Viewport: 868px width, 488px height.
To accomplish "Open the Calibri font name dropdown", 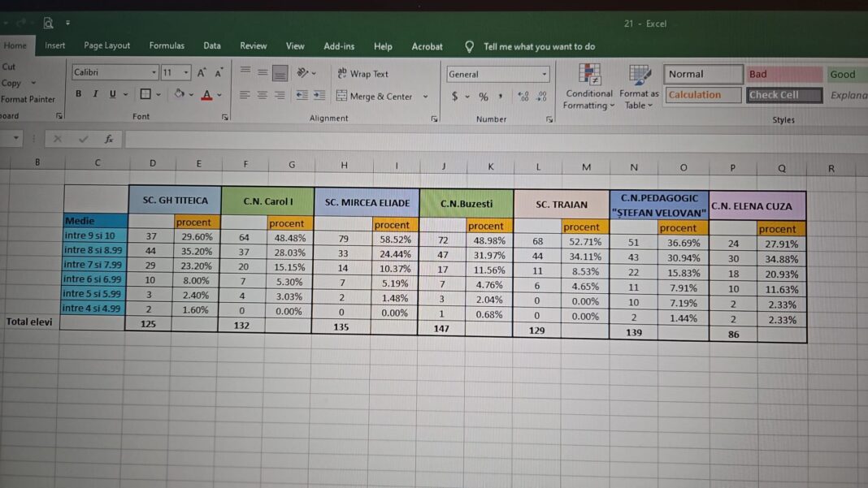I will (153, 73).
